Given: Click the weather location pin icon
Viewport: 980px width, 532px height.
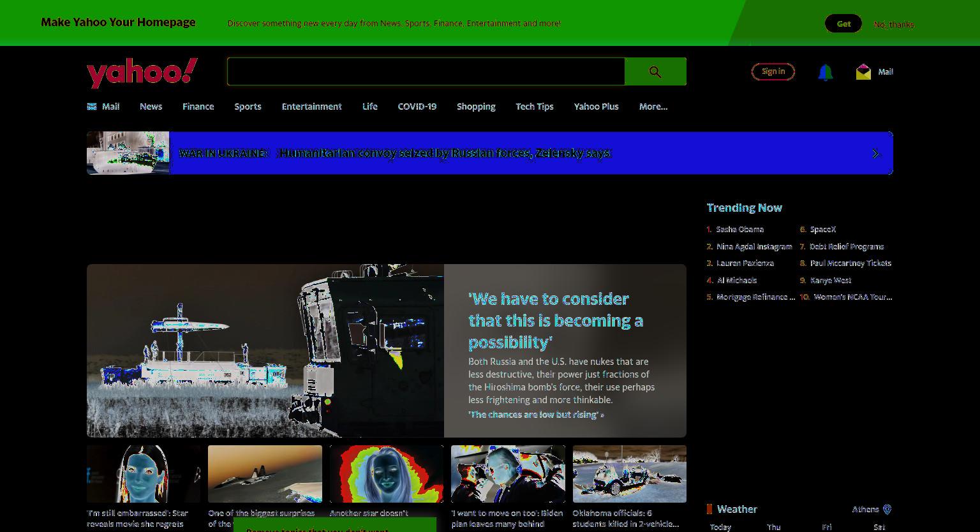Looking at the screenshot, I should coord(887,509).
